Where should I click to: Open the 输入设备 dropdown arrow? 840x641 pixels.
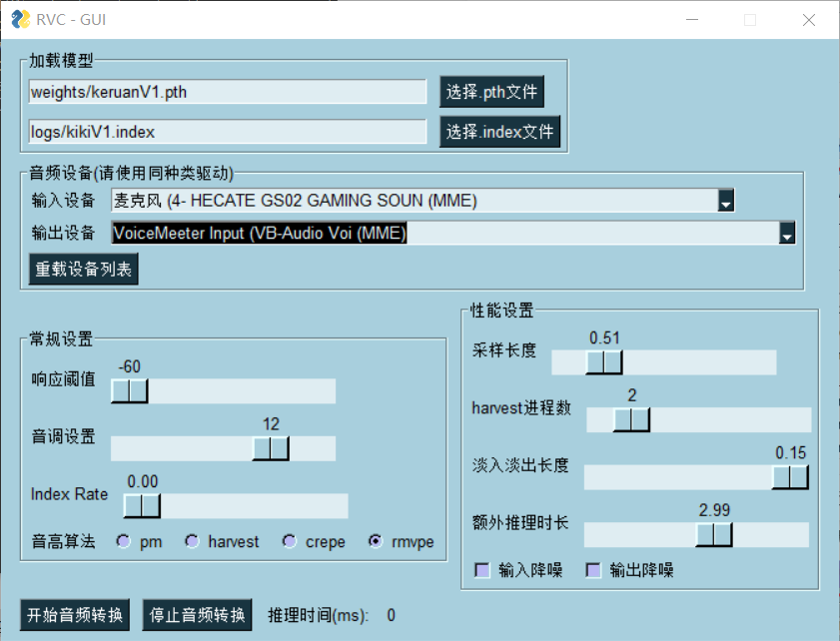(x=726, y=201)
